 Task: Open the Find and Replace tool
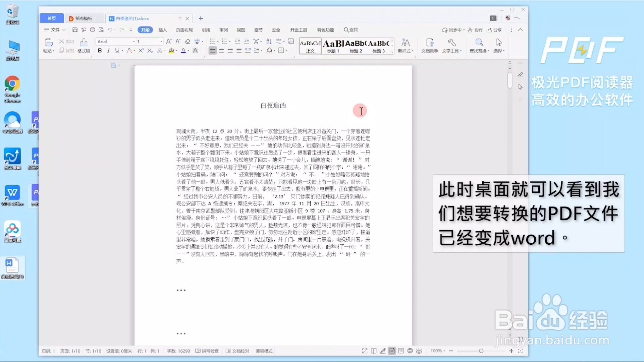[479, 46]
